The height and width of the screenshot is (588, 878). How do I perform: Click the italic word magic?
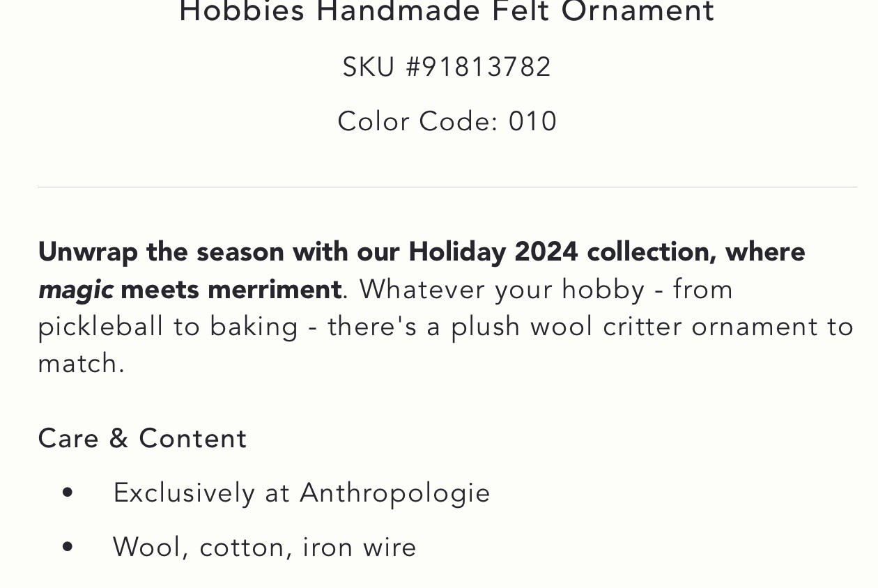coord(75,290)
